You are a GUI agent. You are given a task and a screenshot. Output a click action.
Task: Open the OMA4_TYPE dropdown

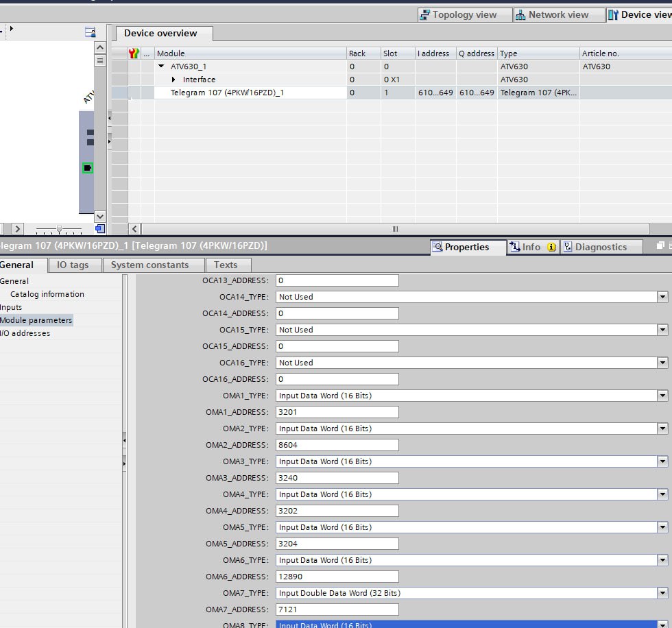coord(662,494)
